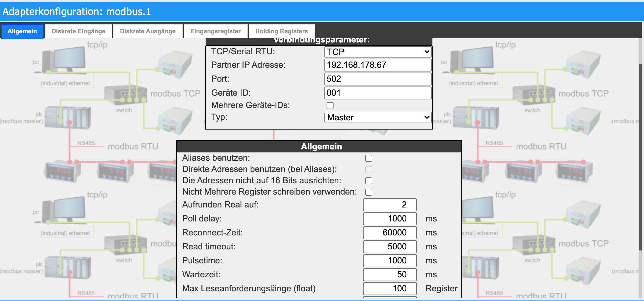Open the TCP/Serial RTU dropdown
The image size is (644, 301).
(x=378, y=52)
